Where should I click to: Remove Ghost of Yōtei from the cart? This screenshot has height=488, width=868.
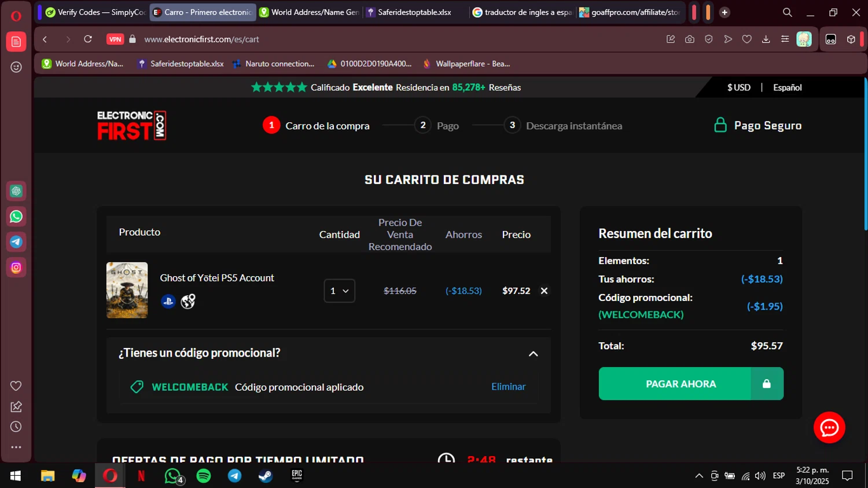pos(544,291)
